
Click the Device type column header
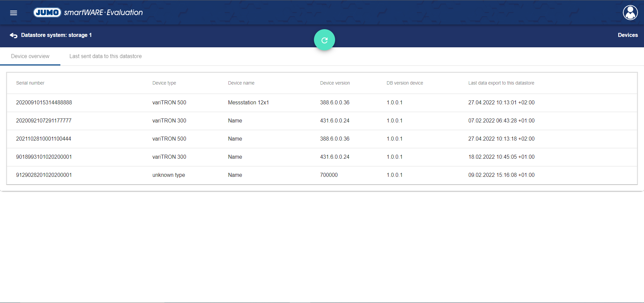(164, 83)
